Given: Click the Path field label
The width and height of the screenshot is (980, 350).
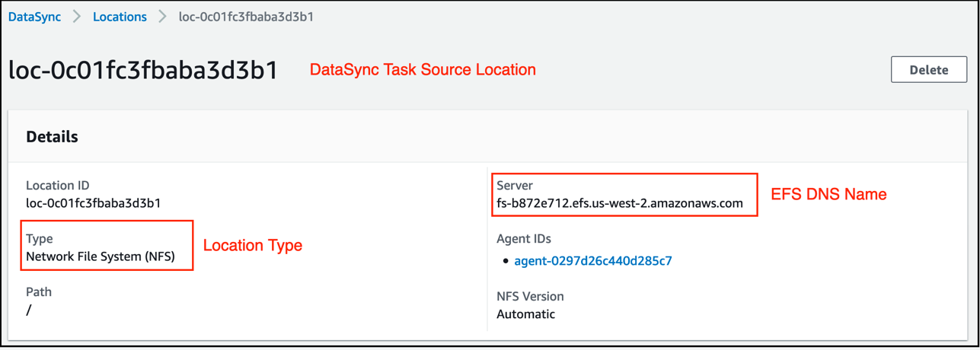Looking at the screenshot, I should 39,292.
